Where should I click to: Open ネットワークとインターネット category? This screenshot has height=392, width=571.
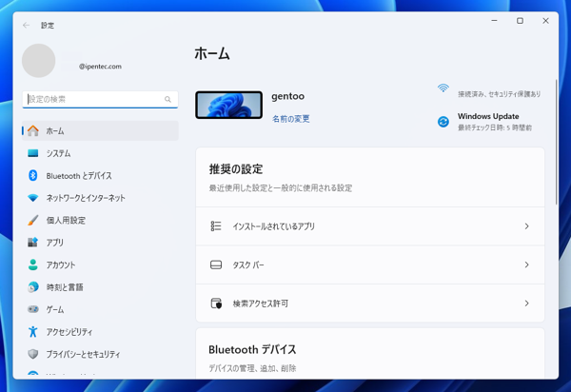point(100,198)
